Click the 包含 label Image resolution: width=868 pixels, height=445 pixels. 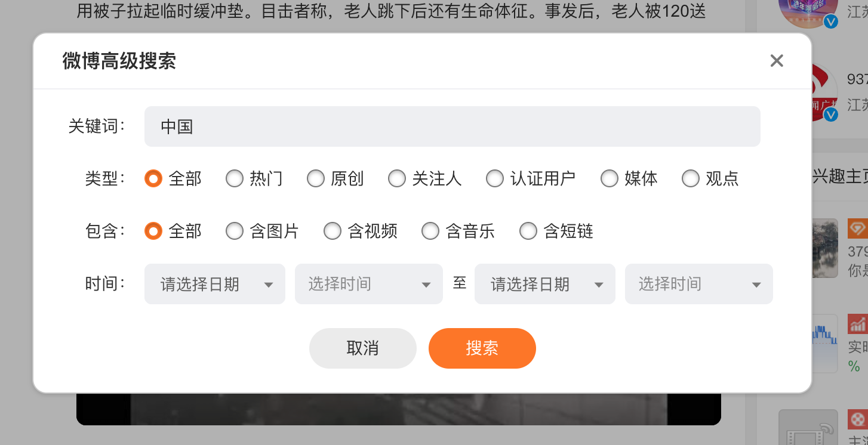(106, 231)
